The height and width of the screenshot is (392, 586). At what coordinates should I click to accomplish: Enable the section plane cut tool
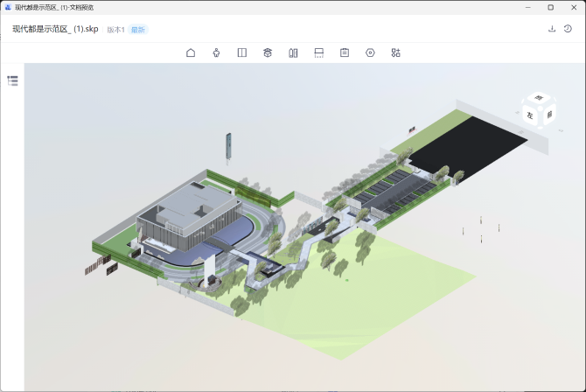[318, 52]
